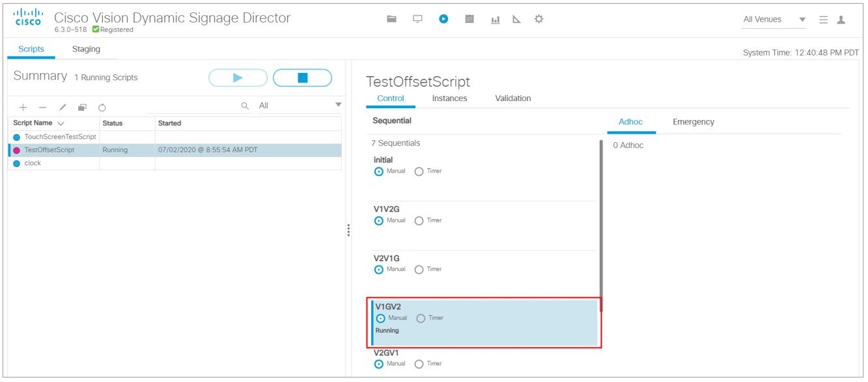Open the triangle ruler tools icon
This screenshot has height=382, width=868.
click(516, 20)
